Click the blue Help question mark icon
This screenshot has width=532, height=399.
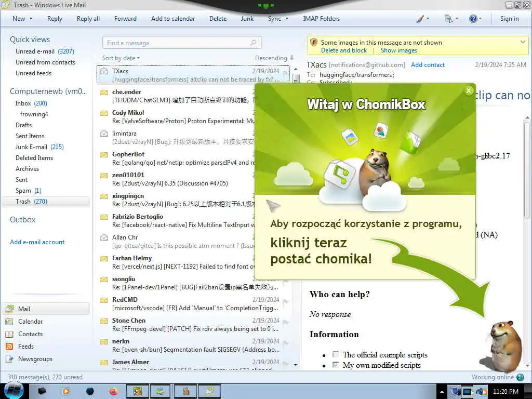pos(473,19)
